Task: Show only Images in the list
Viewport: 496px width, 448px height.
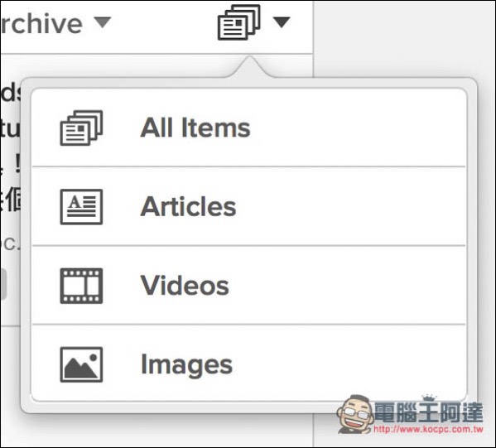Action: (249, 364)
